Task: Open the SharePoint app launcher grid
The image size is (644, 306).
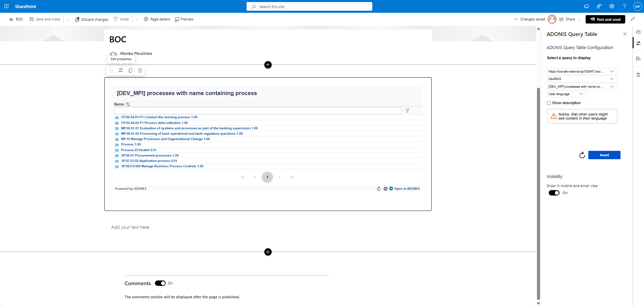Action: click(x=6, y=6)
